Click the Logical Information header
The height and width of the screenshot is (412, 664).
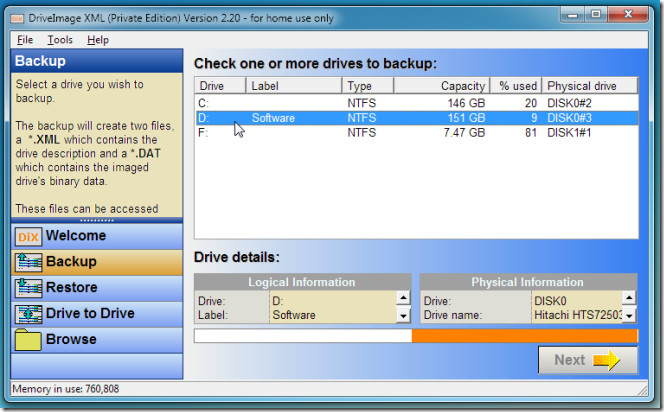[x=302, y=282]
